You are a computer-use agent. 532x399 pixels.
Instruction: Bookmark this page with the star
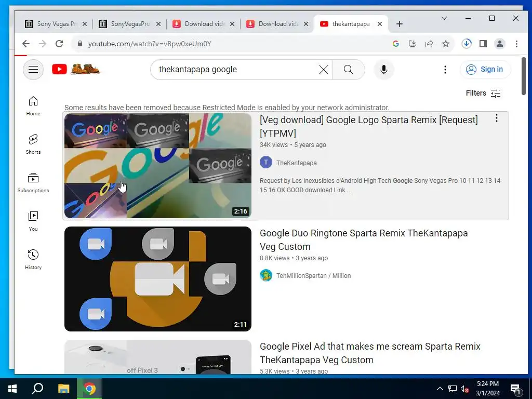pyautogui.click(x=446, y=44)
